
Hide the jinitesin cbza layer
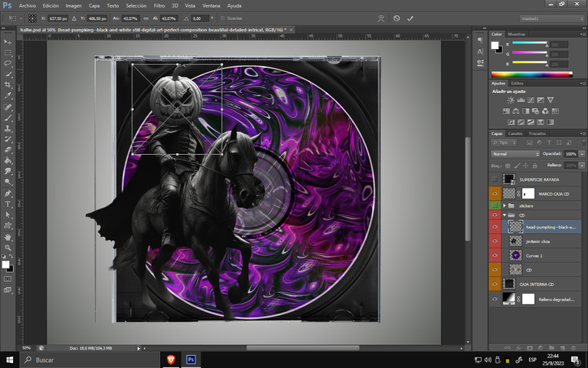pos(495,241)
